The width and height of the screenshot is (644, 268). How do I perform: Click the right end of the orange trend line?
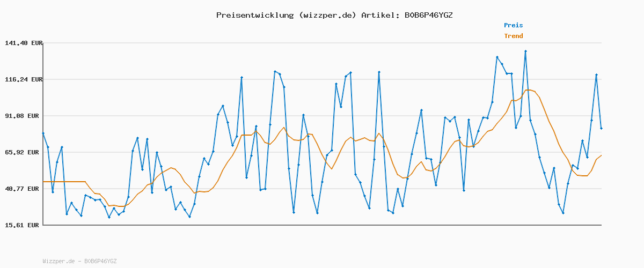pos(601,155)
